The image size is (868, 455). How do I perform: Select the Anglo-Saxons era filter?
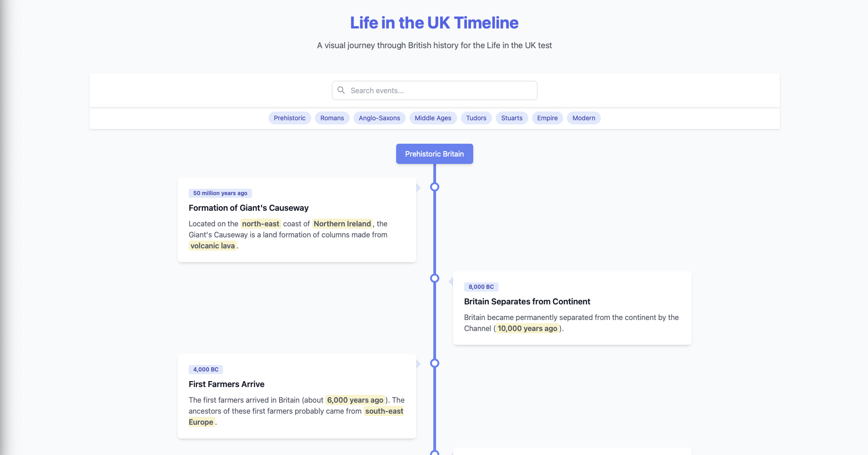pyautogui.click(x=379, y=118)
